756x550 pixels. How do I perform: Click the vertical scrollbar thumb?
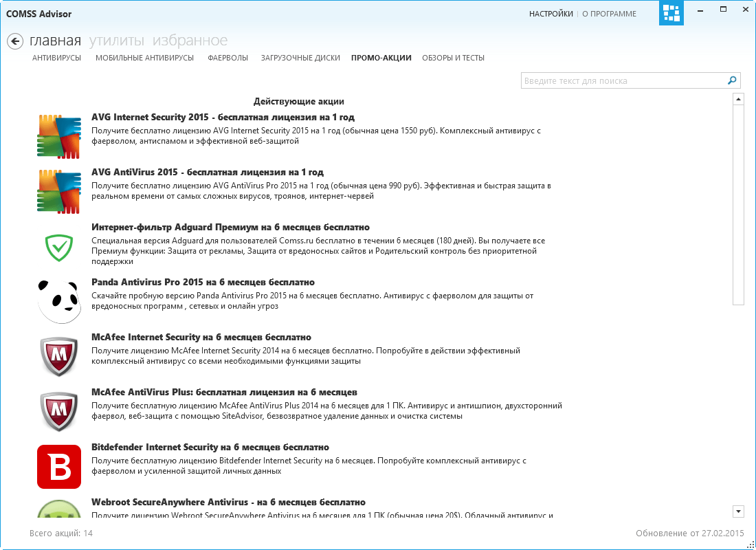click(738, 205)
